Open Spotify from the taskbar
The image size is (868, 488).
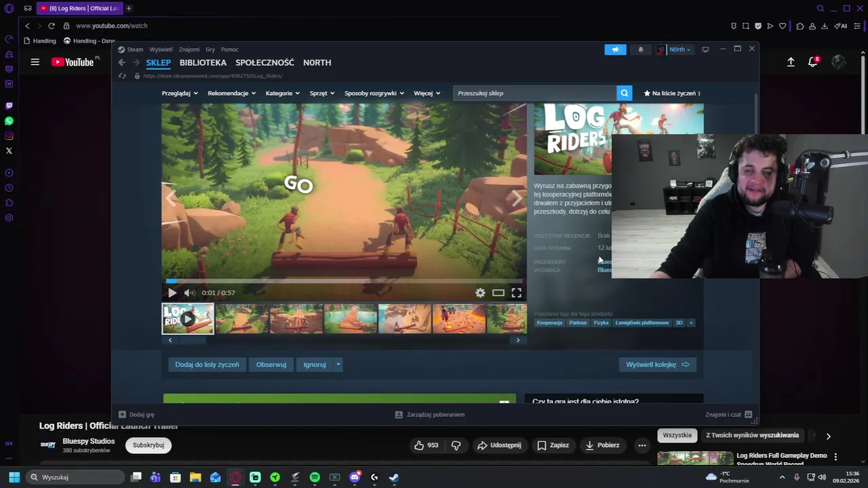point(315,477)
